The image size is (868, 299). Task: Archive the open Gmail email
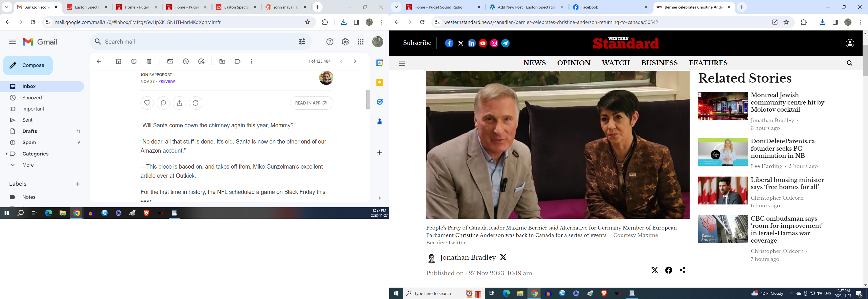118,61
